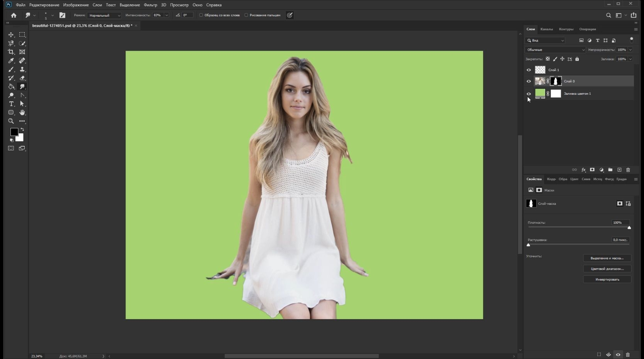Click the share icon in top right
This screenshot has height=359, width=644.
click(634, 15)
